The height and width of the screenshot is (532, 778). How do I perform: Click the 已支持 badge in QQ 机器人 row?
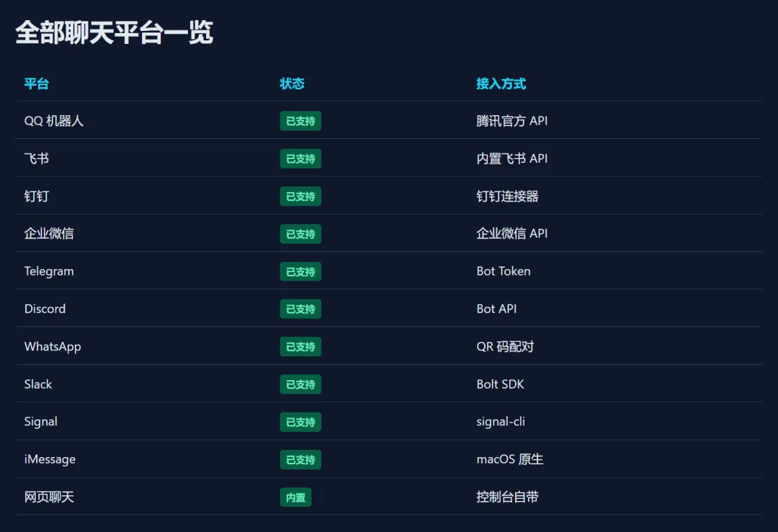pos(300,121)
